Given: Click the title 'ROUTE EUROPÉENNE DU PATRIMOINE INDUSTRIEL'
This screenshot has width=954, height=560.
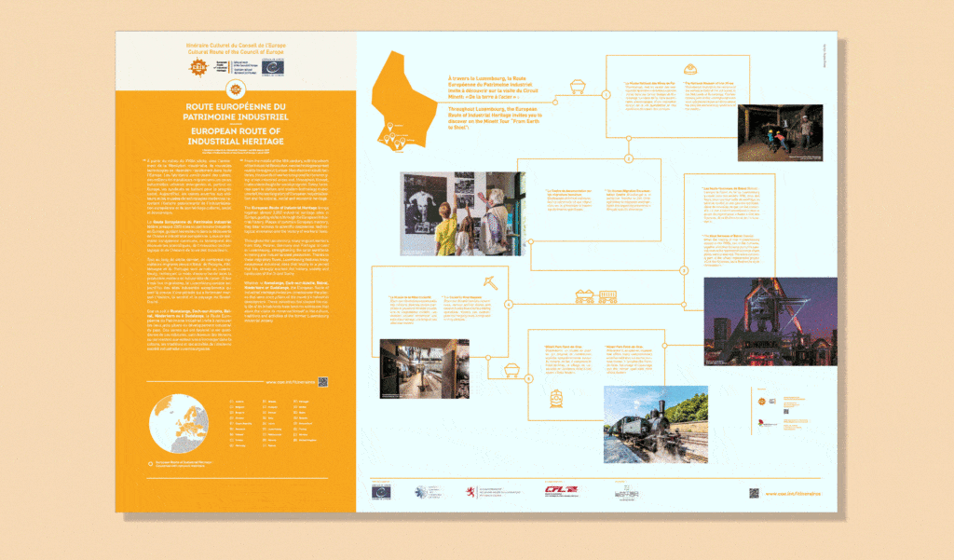Looking at the screenshot, I should (x=236, y=112).
